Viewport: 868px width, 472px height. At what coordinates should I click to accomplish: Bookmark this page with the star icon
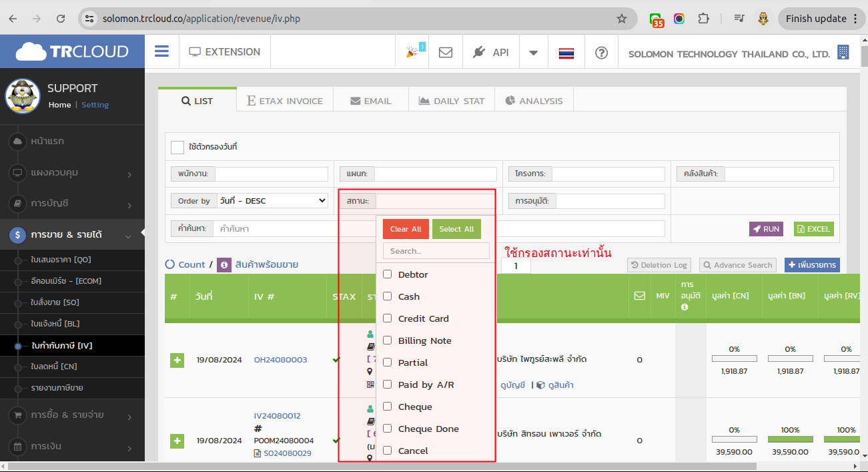click(622, 19)
